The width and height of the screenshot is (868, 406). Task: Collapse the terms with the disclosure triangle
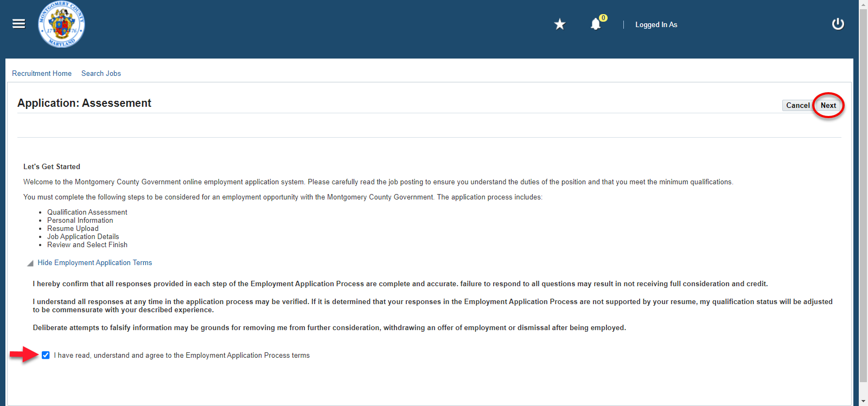[x=30, y=263]
